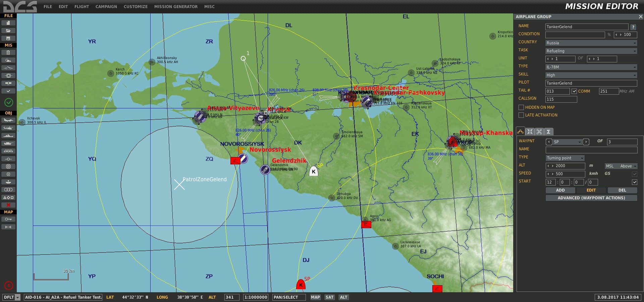Screen dimensions: 644x302
Task: Click the ADD waypoint button
Action: (560, 190)
